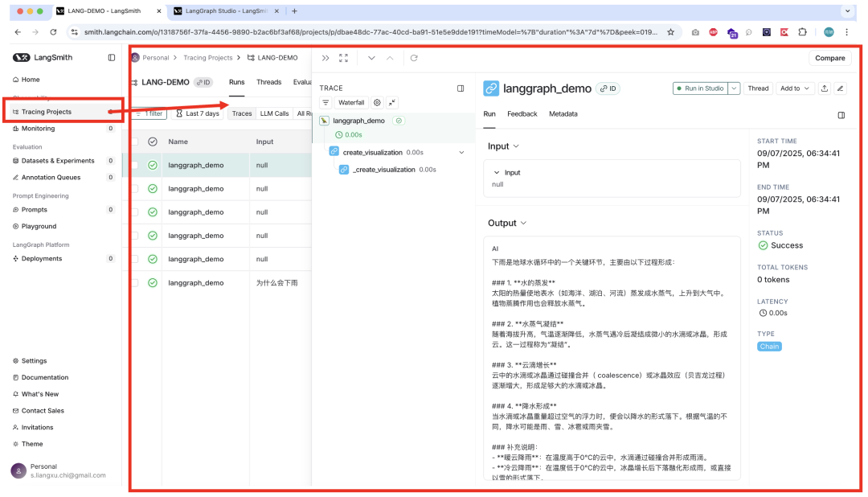Click the Personal account profile at bottom
The height and width of the screenshot is (497, 868).
59,471
